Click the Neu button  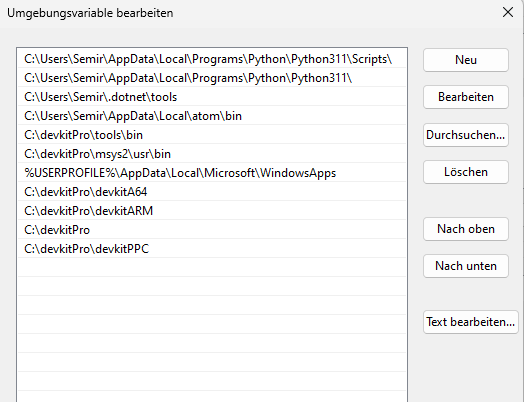point(466,60)
